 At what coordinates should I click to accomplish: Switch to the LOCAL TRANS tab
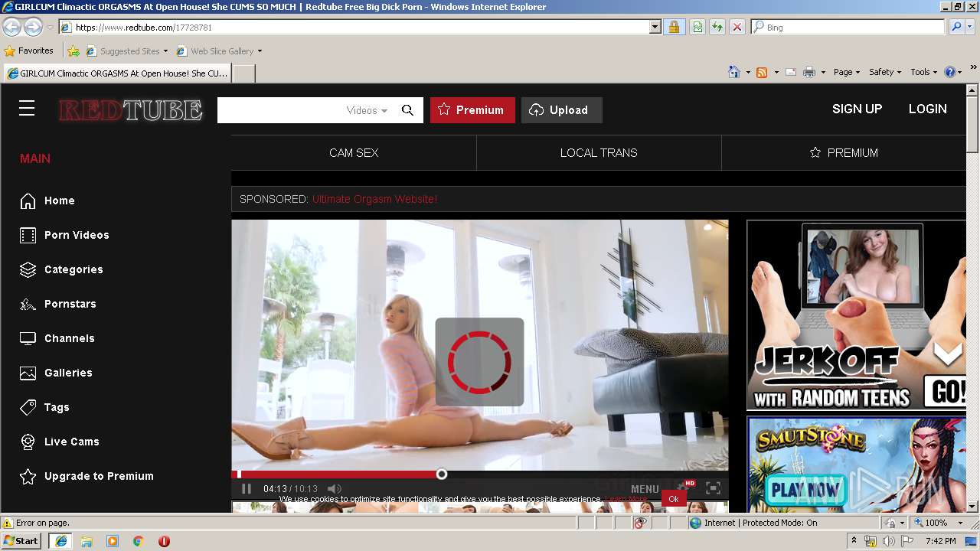coord(599,153)
